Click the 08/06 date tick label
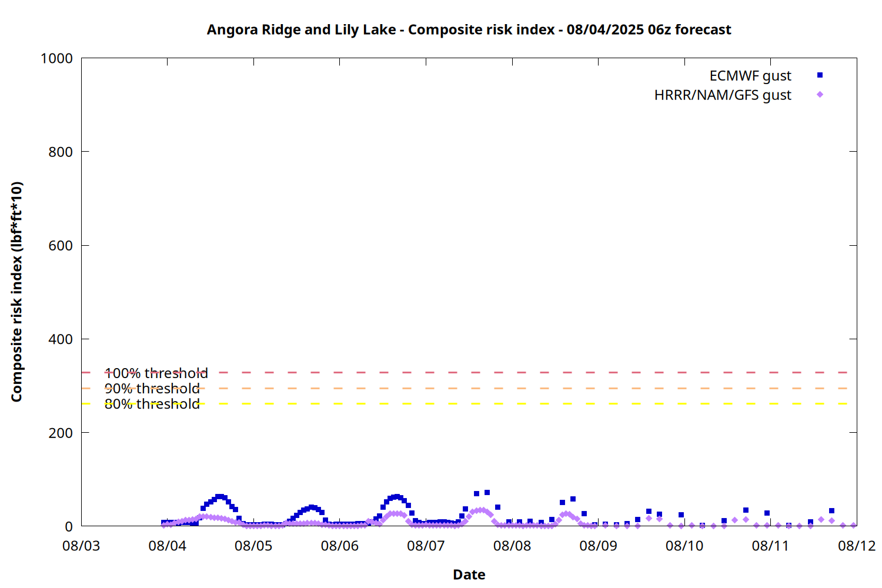 tap(340, 546)
